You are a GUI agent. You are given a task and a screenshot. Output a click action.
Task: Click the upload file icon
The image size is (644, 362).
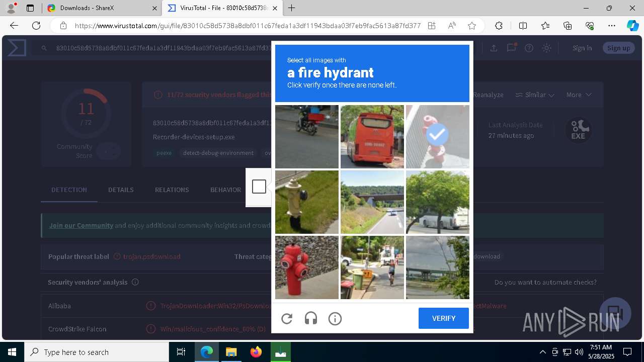pos(494,48)
